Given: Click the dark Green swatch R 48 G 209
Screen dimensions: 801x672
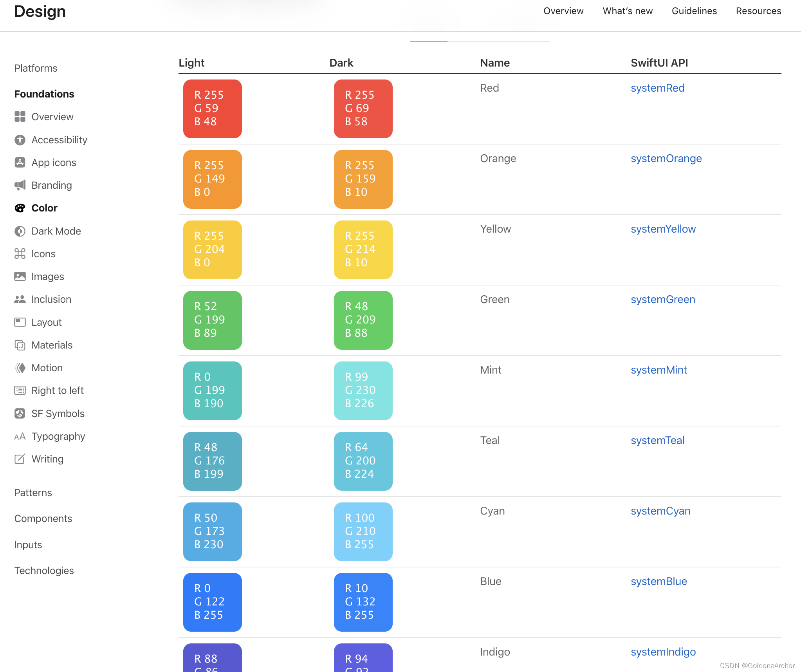Looking at the screenshot, I should click(x=363, y=320).
